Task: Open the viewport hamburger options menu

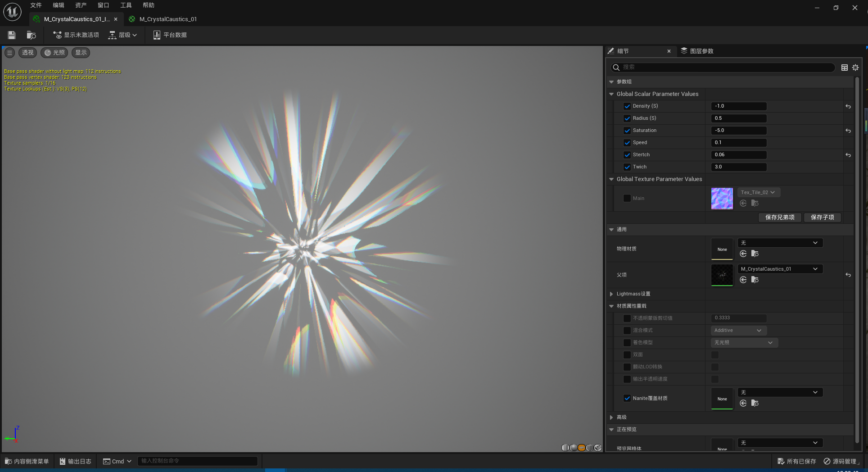Action: [x=9, y=53]
